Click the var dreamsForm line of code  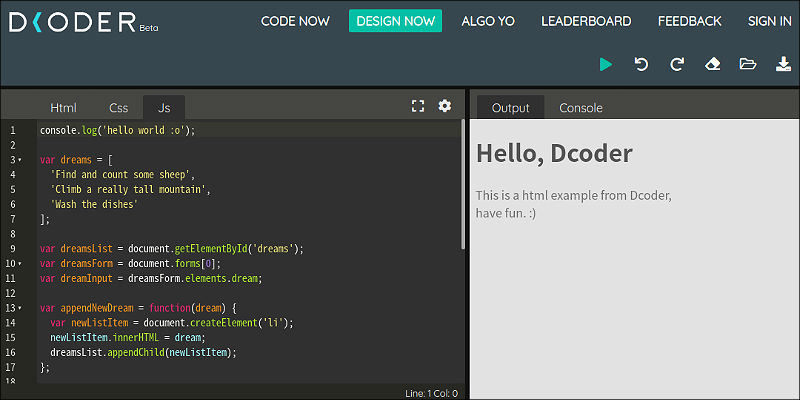[131, 264]
